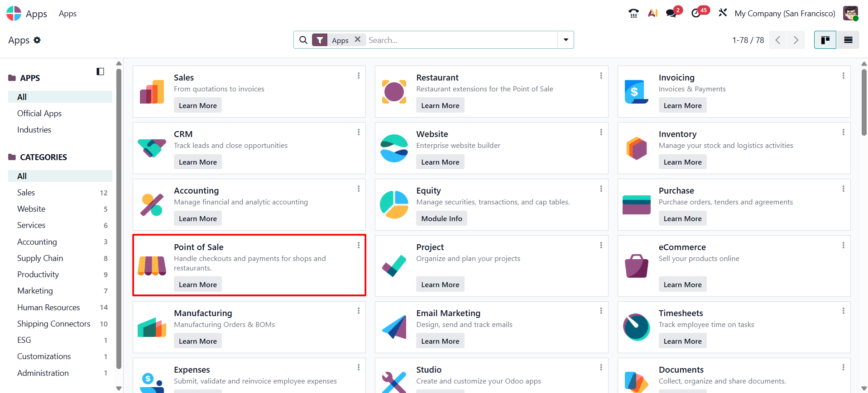Go to previous page of apps
868x393 pixels.
(x=778, y=40)
